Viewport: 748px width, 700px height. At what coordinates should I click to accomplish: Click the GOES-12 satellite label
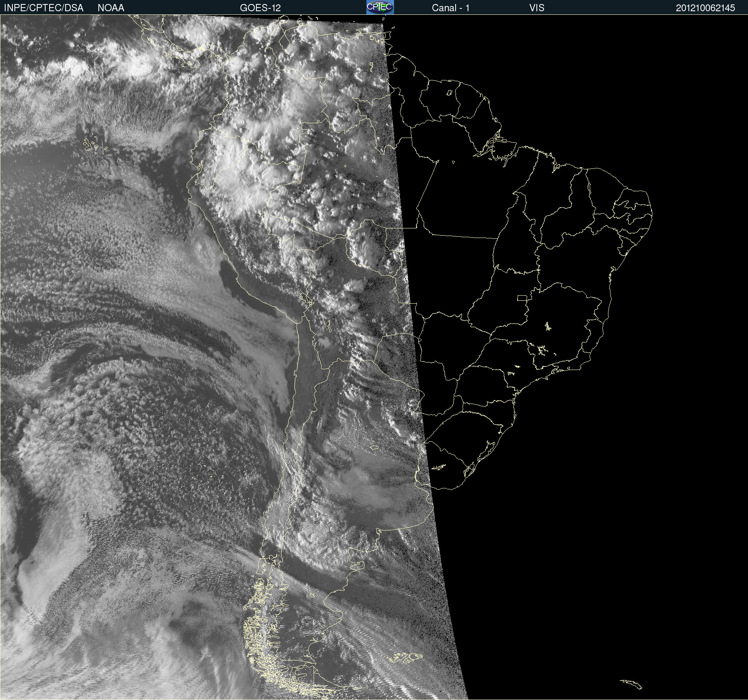[260, 8]
